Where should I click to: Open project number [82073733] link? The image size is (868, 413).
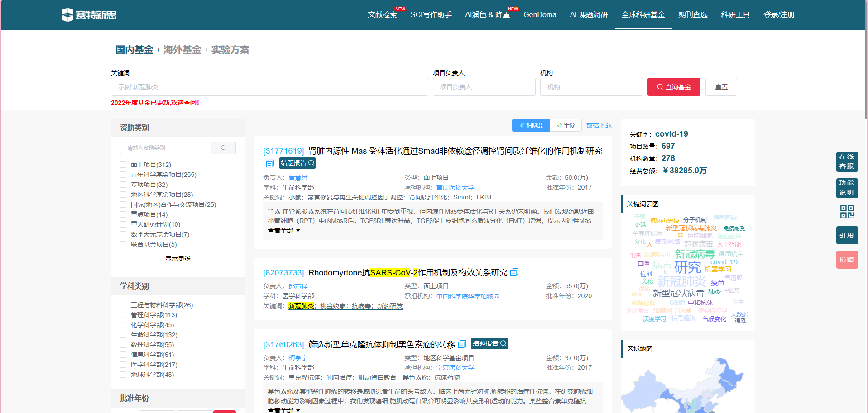283,273
